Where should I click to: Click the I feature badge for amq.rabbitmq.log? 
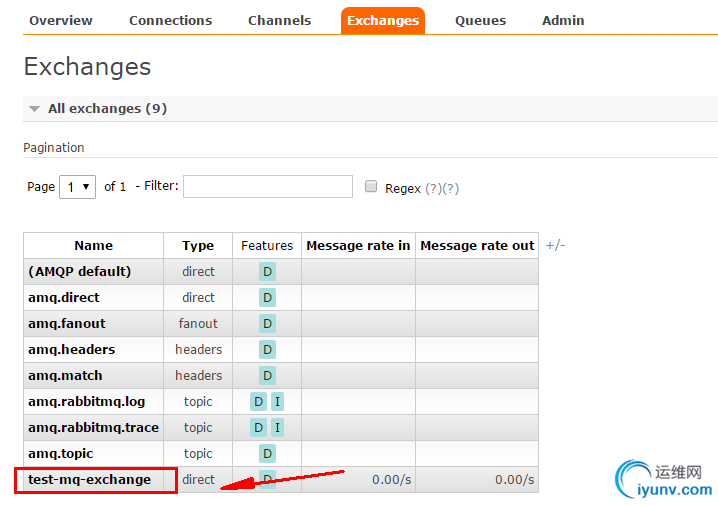(277, 401)
